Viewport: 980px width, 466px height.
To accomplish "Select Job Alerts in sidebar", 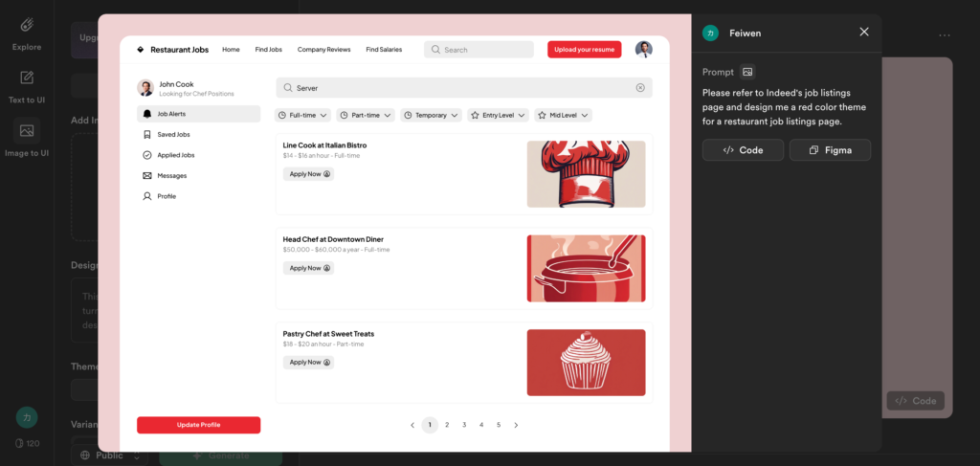I will click(199, 114).
